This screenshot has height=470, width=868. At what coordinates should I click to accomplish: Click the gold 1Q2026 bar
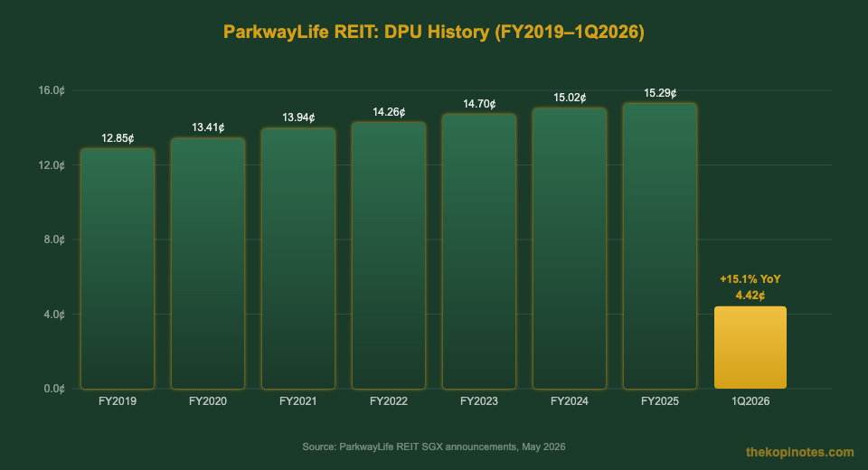click(750, 347)
